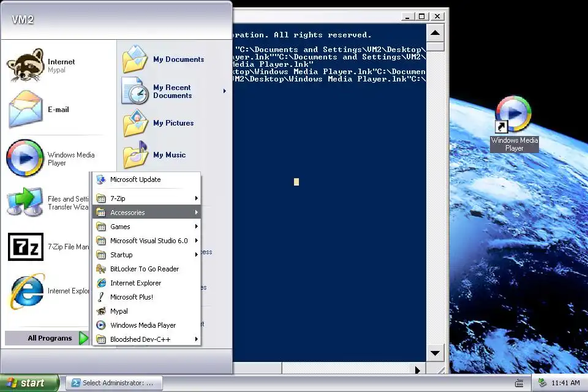
Task: Expand Bloodshed Dev-C++ submenu arrow
Action: [196, 339]
